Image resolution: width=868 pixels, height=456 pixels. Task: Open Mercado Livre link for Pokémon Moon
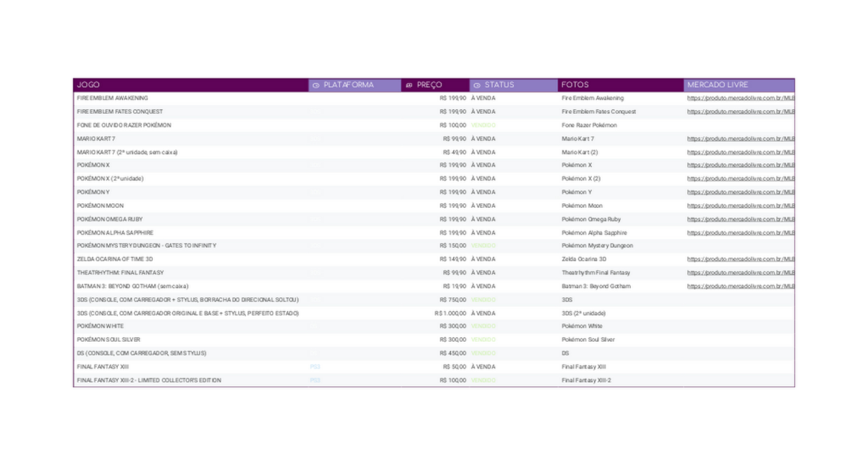point(740,206)
